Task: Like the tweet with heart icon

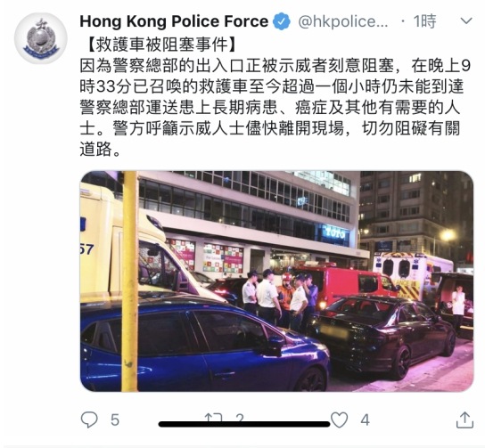Action: pos(340,419)
